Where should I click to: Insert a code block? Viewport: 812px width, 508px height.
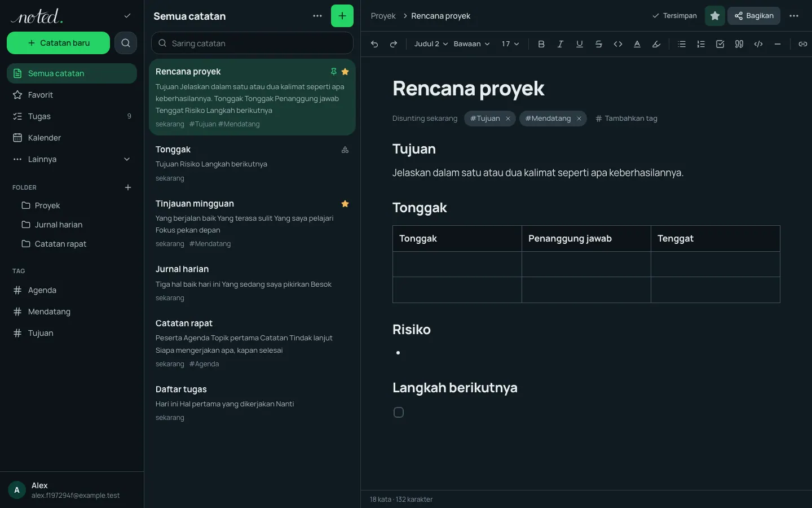click(x=758, y=44)
